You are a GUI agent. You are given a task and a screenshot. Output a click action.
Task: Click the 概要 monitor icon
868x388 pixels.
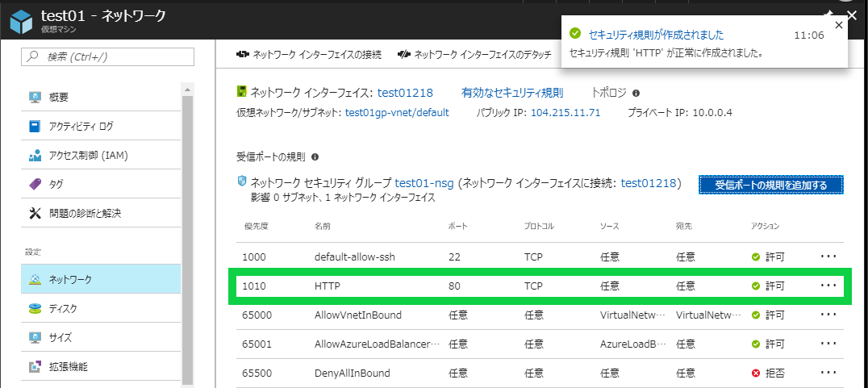point(35,98)
